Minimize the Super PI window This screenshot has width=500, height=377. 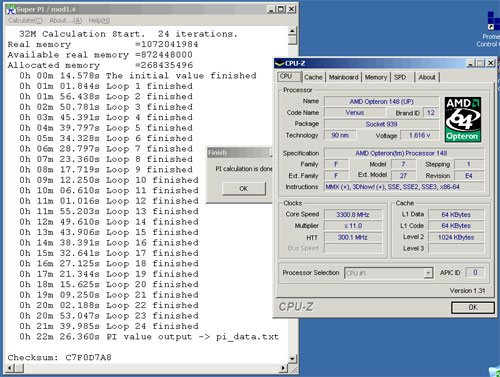click(271, 9)
